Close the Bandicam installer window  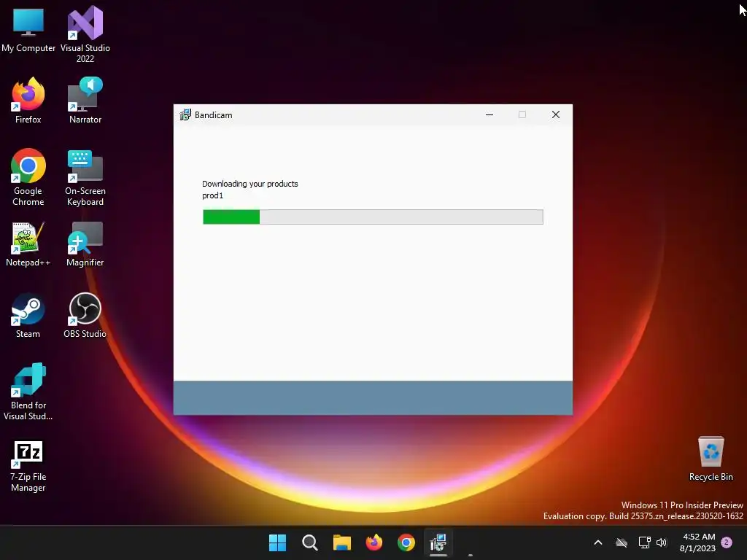555,114
